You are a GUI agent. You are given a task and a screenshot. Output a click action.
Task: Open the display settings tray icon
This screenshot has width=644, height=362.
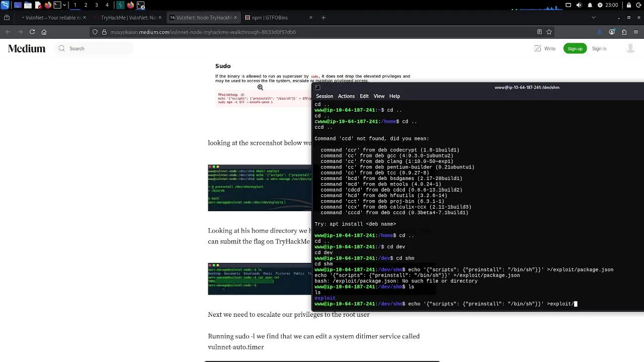coord(568,5)
